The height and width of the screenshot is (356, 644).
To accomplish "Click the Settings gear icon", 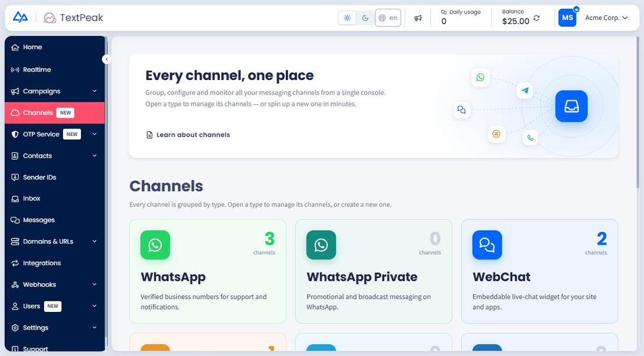I will (15, 328).
